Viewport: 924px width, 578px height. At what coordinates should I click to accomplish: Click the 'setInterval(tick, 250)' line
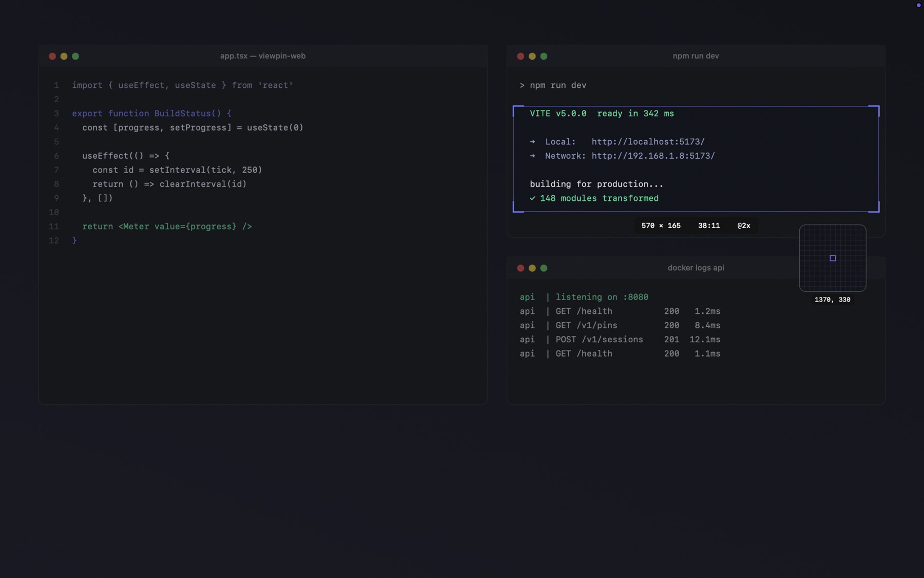[x=178, y=170]
